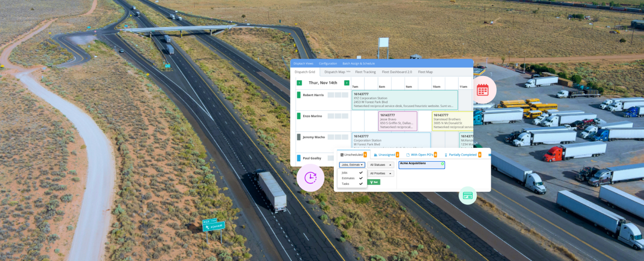The height and width of the screenshot is (261, 644).
Task: Select the With Open PO's tab
Action: (421, 155)
